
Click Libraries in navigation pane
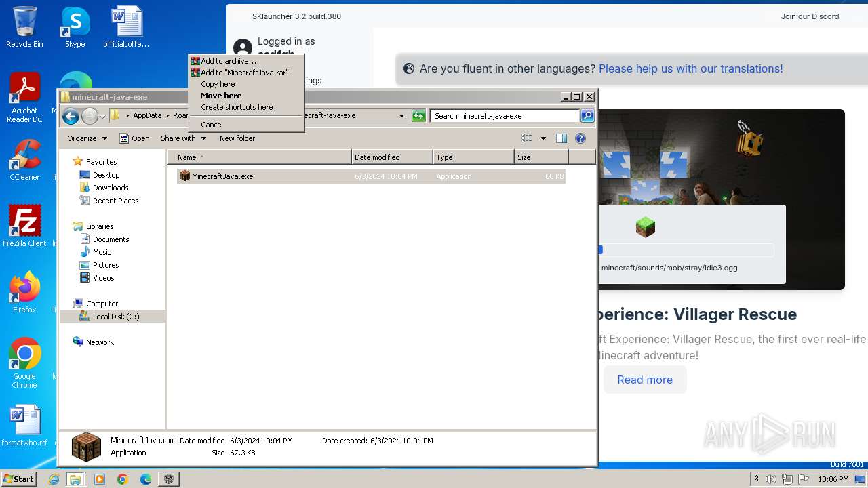tap(100, 226)
